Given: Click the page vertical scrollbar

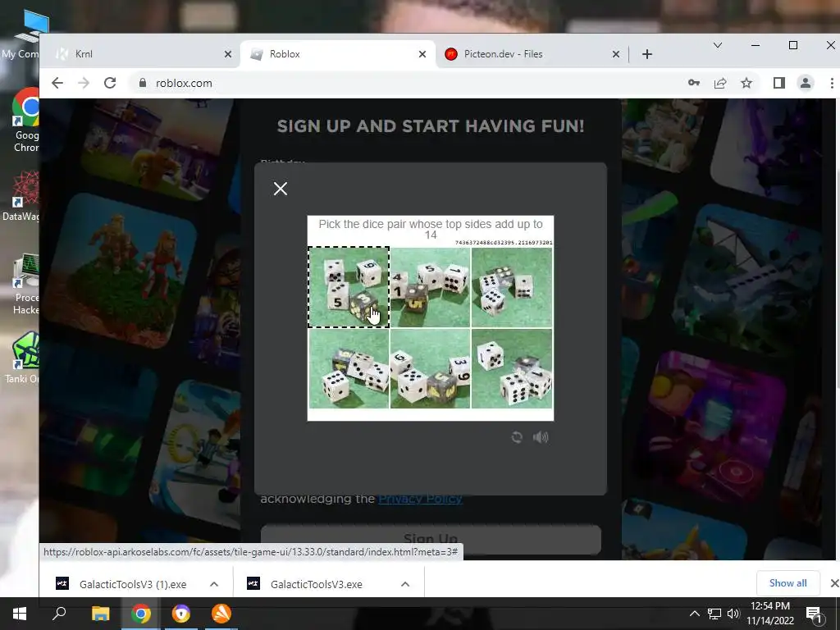Looking at the screenshot, I should [x=838, y=330].
